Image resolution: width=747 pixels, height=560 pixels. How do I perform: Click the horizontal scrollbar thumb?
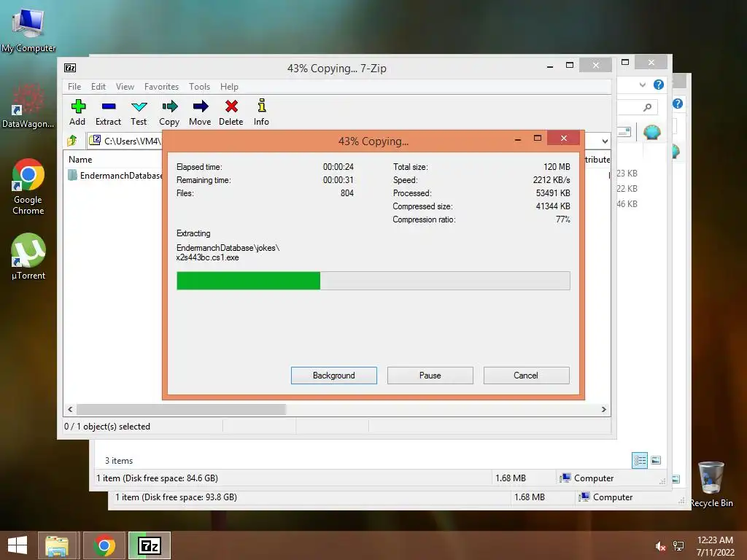(181, 410)
